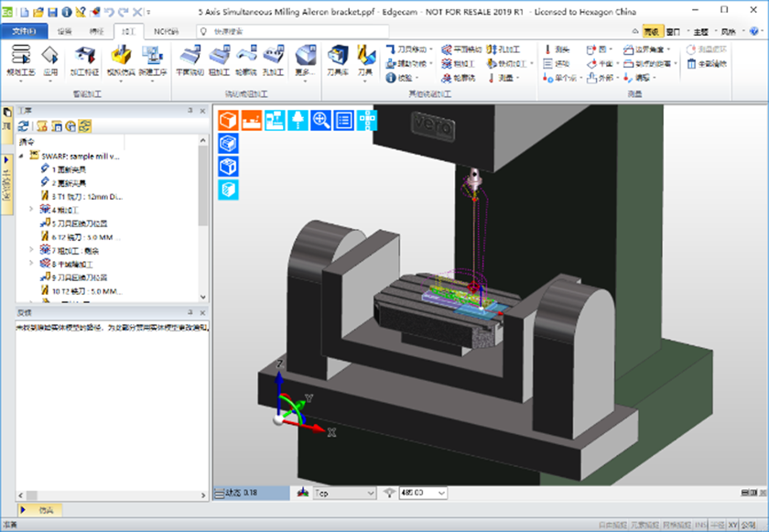This screenshot has height=532, width=769.
Task: Click the orange machine table icon
Action: click(x=251, y=120)
